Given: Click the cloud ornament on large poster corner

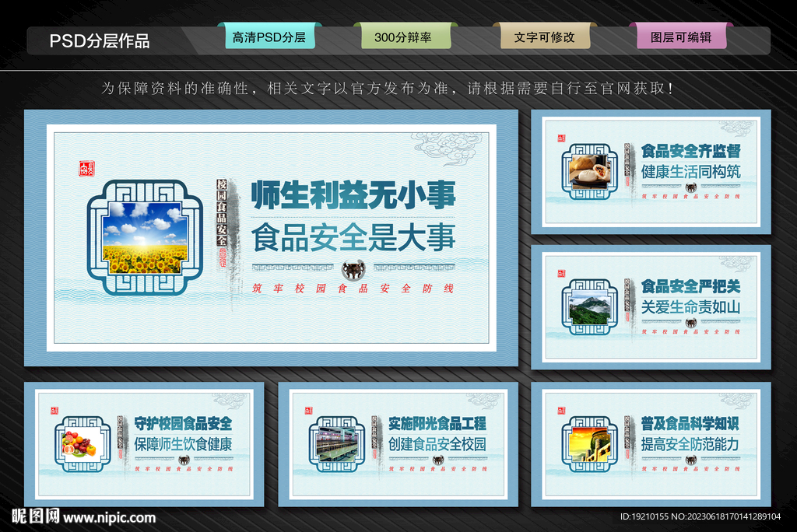Looking at the screenshot, I should point(448,149).
